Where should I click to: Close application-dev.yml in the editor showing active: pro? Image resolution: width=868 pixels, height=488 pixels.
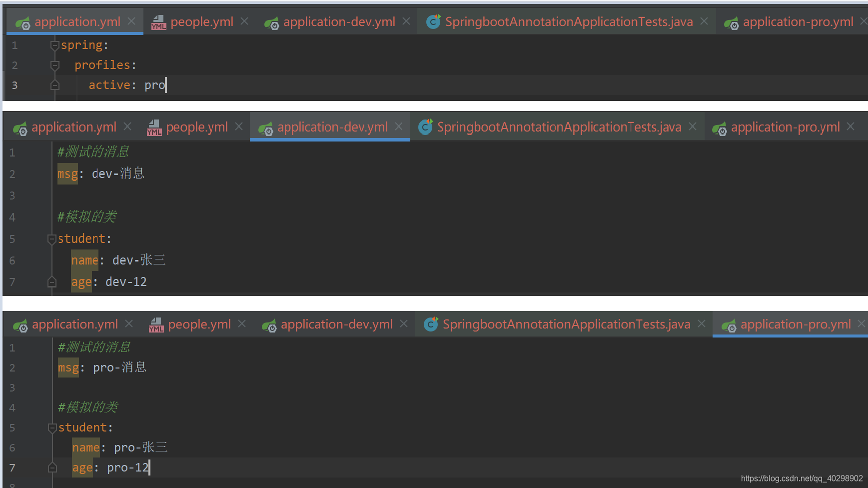coord(406,21)
